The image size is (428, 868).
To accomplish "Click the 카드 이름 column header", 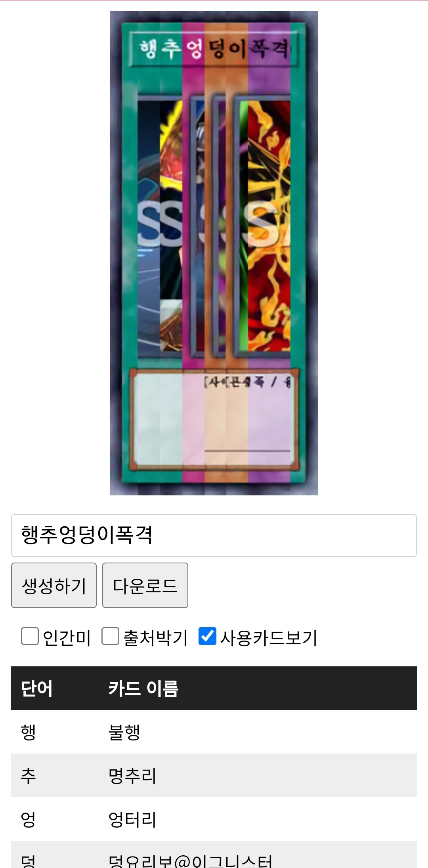I will coord(143,689).
